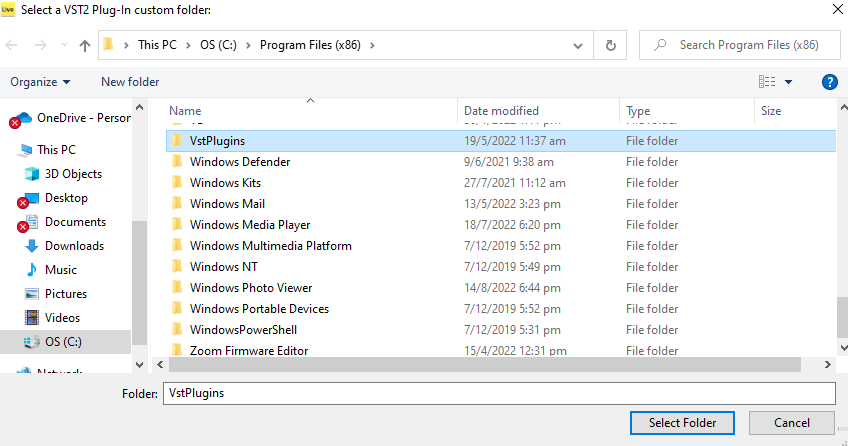Click the Windows Kits folder icon

[177, 183]
